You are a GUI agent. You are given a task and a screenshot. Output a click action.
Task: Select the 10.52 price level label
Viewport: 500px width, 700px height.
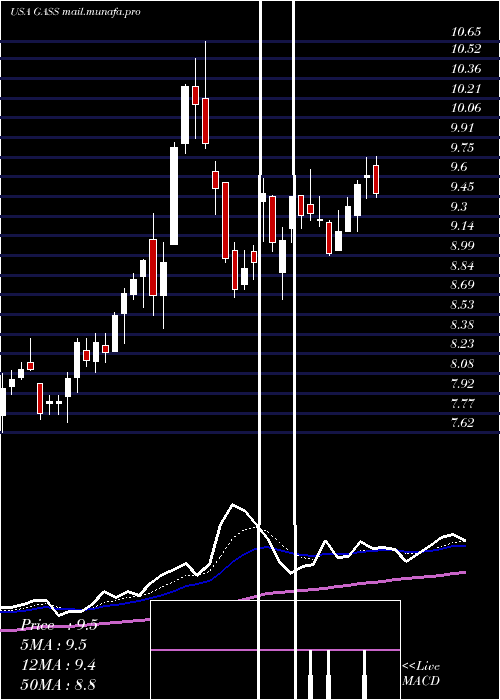(466, 49)
